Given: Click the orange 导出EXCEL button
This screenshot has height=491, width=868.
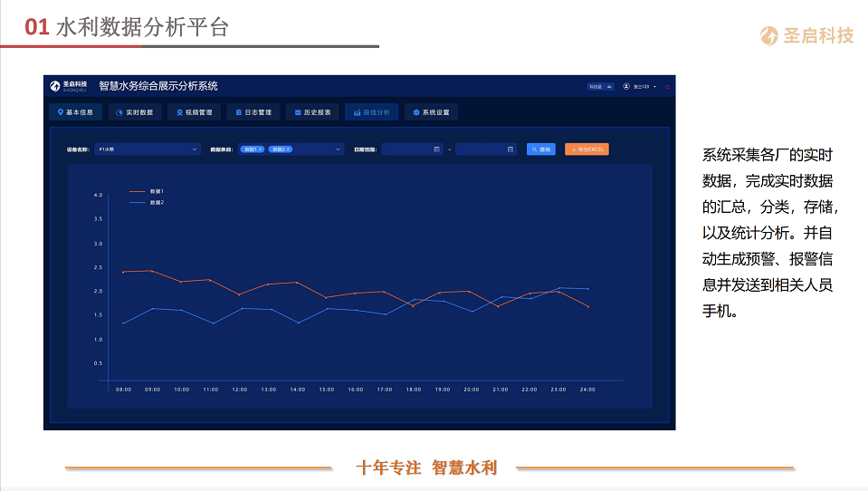Looking at the screenshot, I should tap(587, 149).
